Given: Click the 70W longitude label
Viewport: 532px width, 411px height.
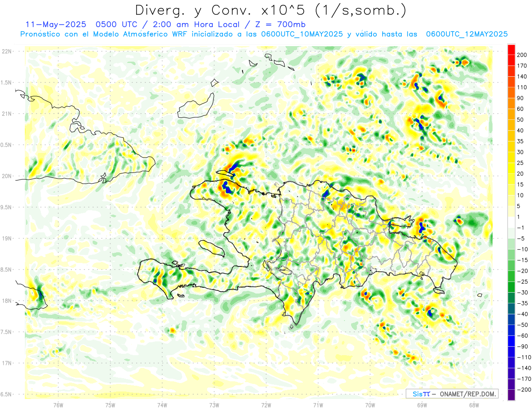Looking at the screenshot, I should click(370, 405).
